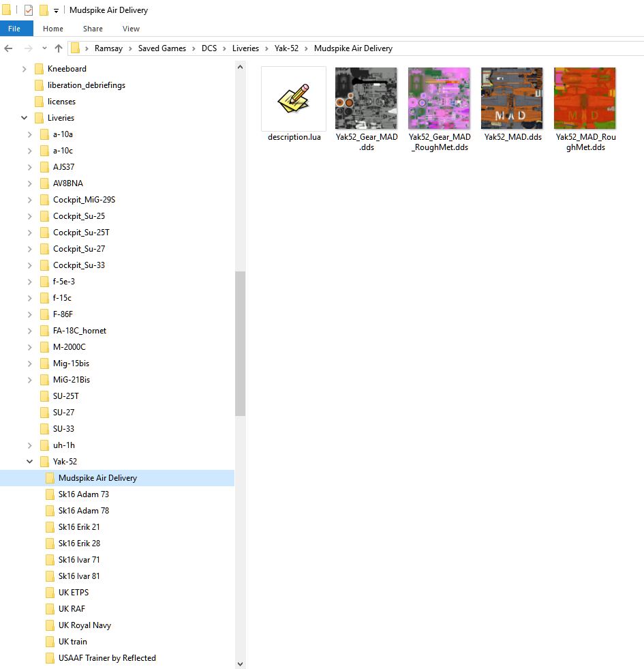
Task: Open the Recent locations dropdown arrow
Action: click(x=44, y=48)
